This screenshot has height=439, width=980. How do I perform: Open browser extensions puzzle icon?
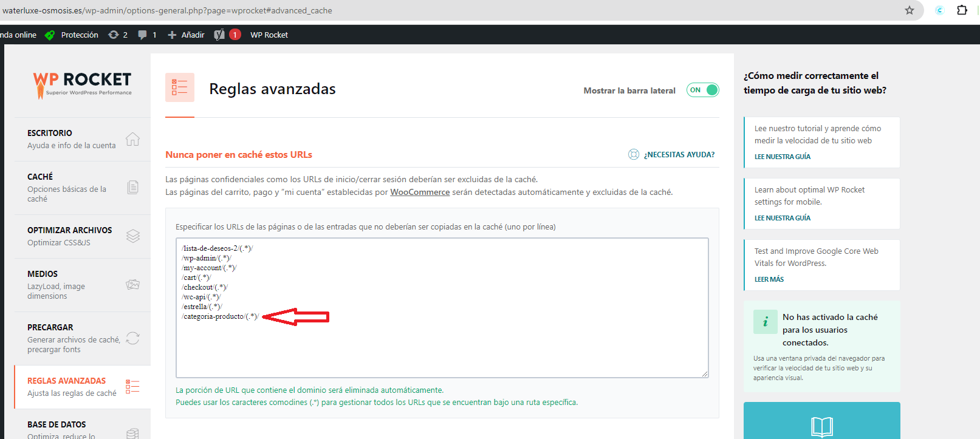point(962,10)
